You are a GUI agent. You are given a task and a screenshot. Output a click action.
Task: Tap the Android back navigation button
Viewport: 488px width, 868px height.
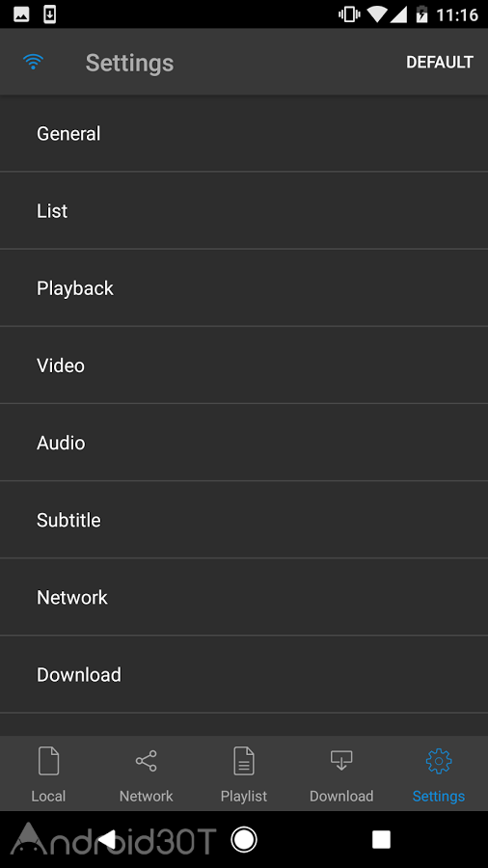[x=107, y=839]
